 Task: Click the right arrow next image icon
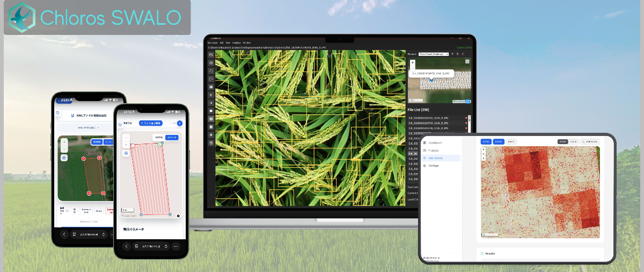[x=211, y=103]
